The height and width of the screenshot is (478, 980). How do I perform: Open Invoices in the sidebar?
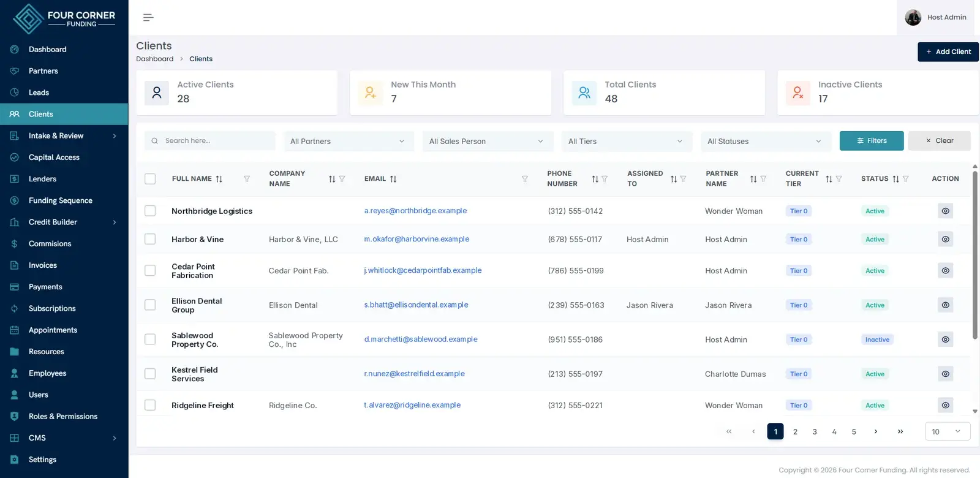click(64, 265)
